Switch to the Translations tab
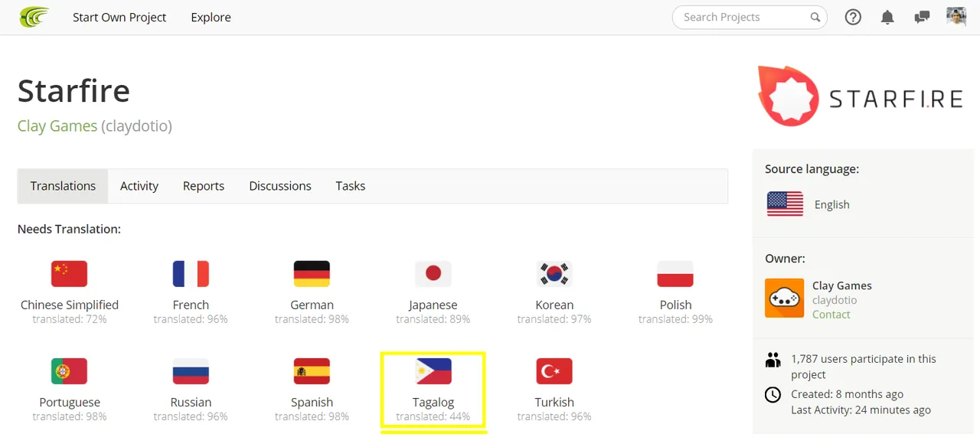Image resolution: width=980 pixels, height=447 pixels. click(63, 186)
